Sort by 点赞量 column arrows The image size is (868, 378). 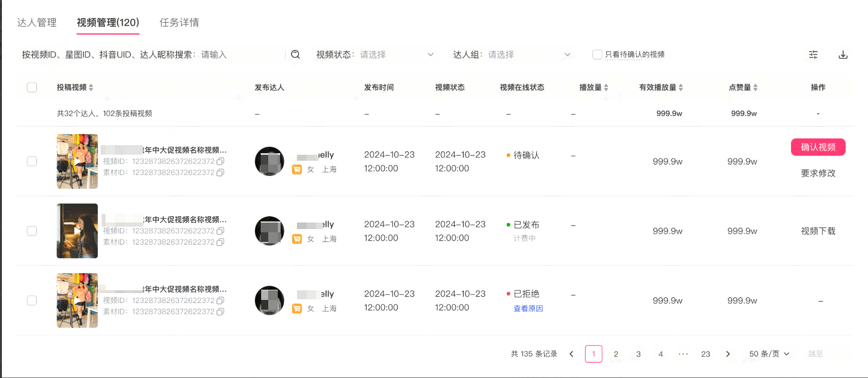tap(755, 87)
